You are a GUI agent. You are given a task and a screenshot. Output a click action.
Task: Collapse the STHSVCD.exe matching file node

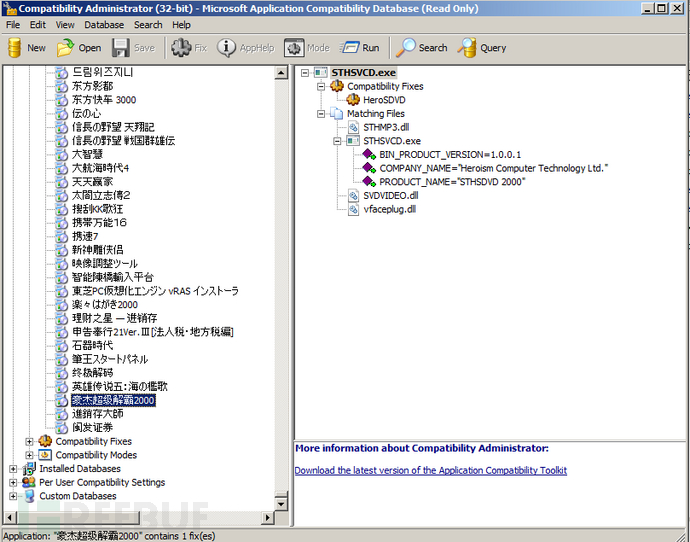[x=337, y=141]
